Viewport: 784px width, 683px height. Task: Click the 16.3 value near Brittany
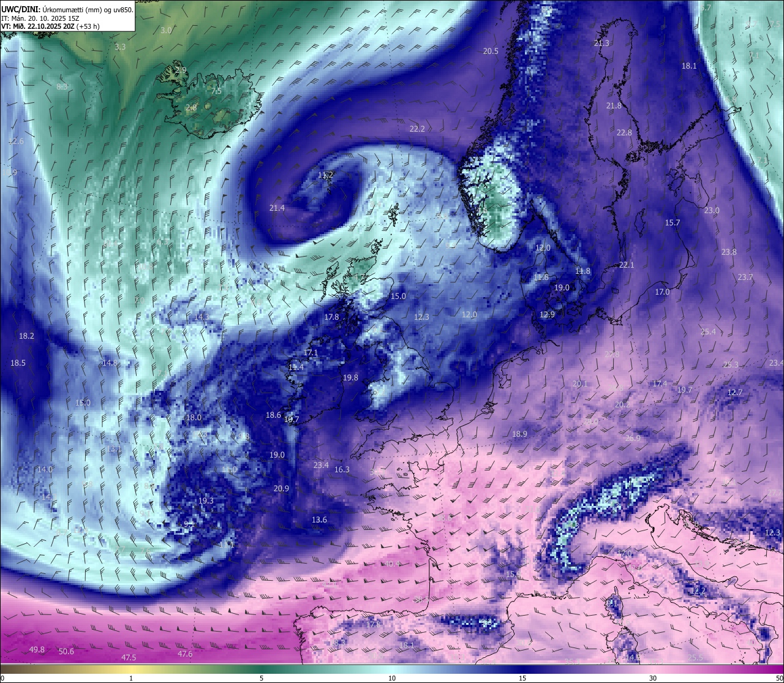pyautogui.click(x=342, y=469)
